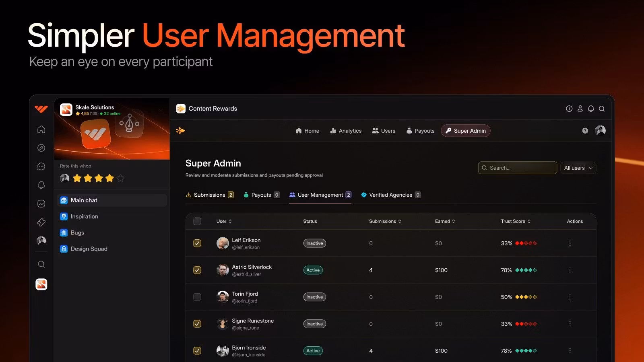Image resolution: width=644 pixels, height=362 pixels.
Task: Open actions menu for Astrid Silverlock
Action: [x=570, y=270]
